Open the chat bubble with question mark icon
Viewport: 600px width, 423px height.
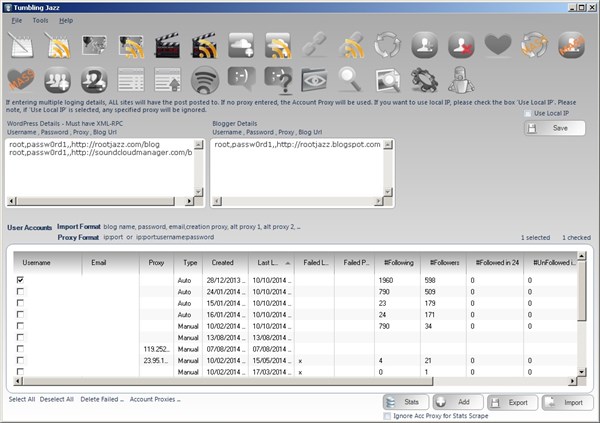[x=279, y=80]
